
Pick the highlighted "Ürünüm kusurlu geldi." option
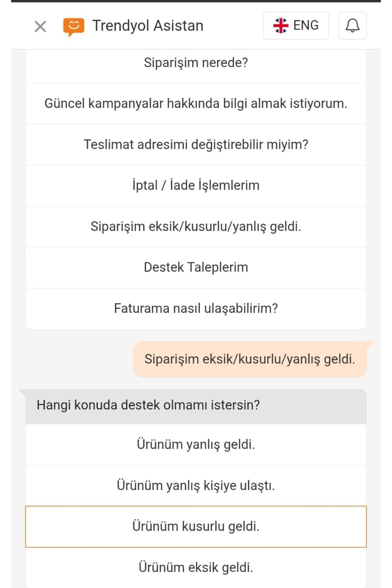coord(196,526)
